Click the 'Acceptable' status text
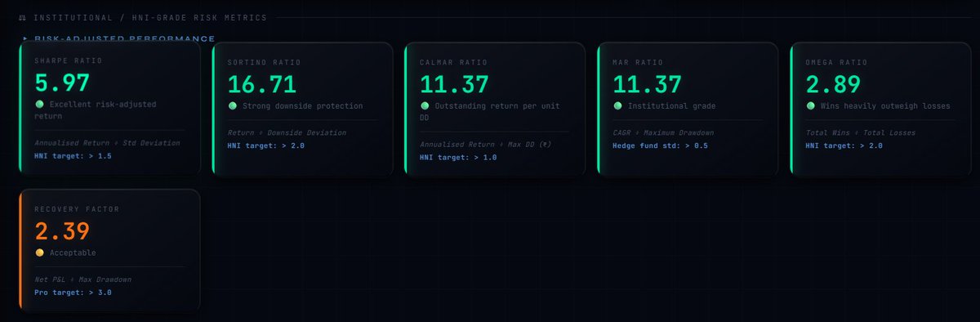The width and height of the screenshot is (980, 322). coord(73,253)
